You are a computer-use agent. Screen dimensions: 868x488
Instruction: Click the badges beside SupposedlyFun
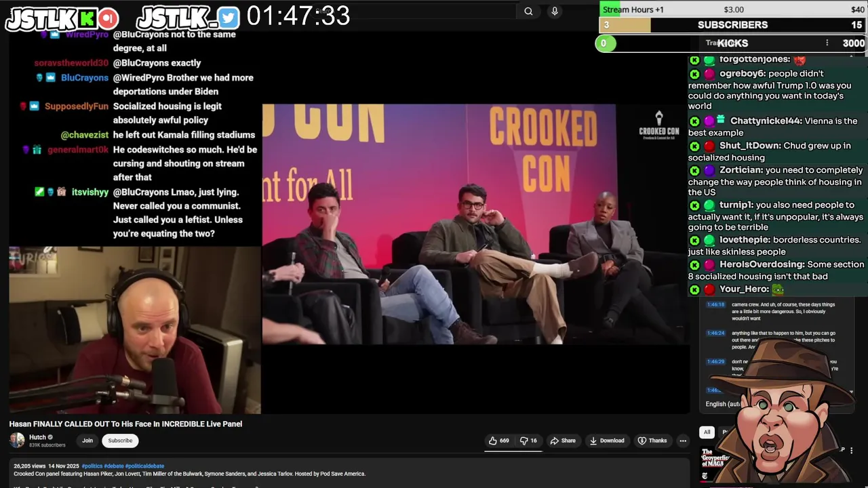pos(29,106)
